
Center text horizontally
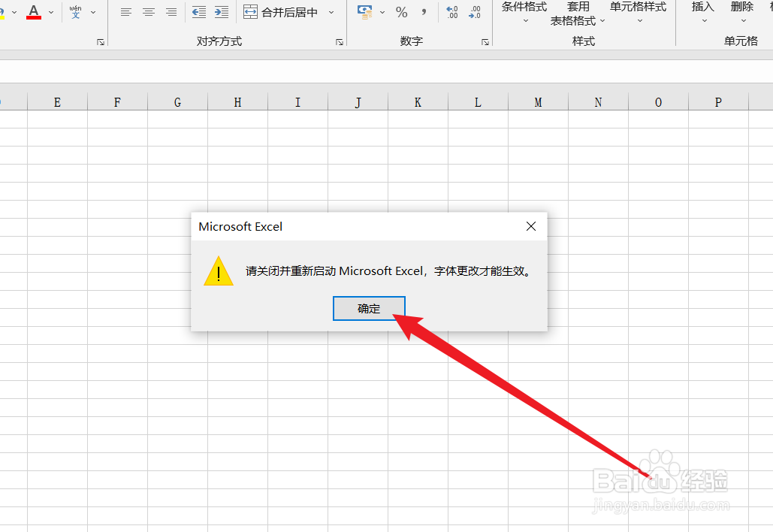coord(149,12)
